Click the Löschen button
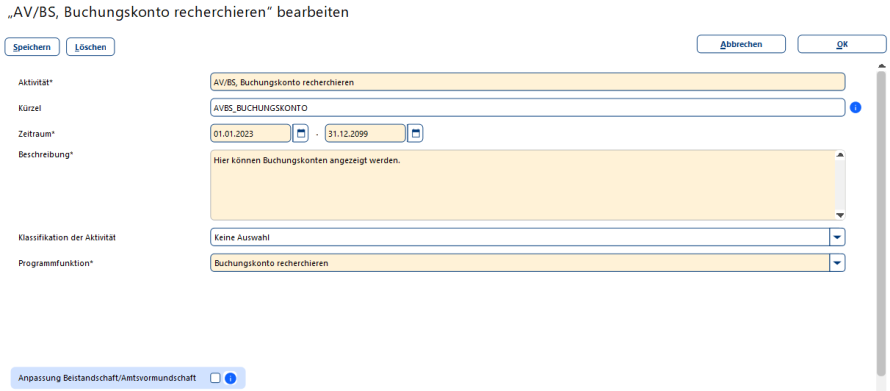 (91, 47)
